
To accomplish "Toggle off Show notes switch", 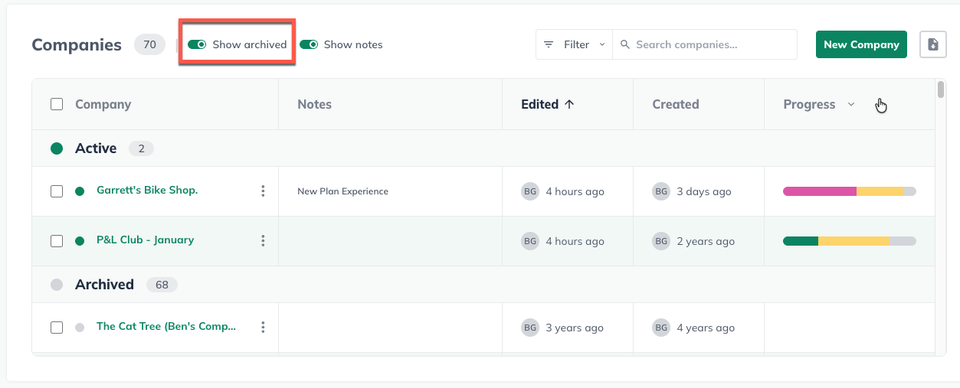I will coord(309,45).
